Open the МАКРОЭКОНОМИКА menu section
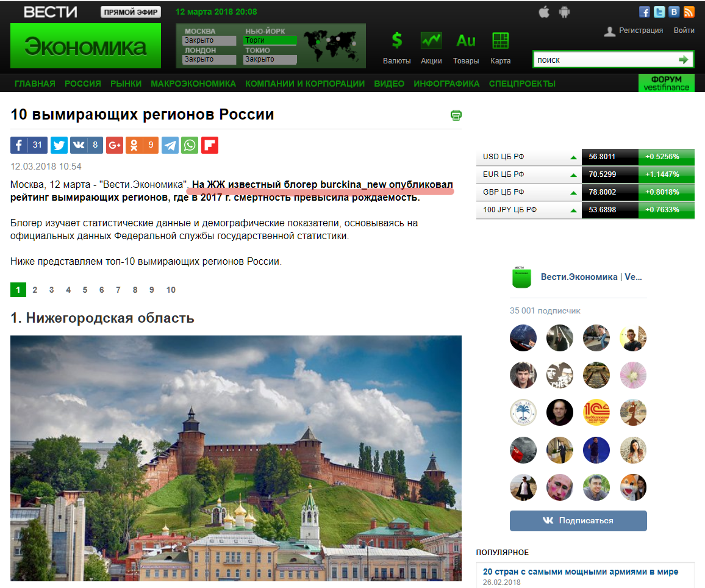The width and height of the screenshot is (705, 588). tap(193, 84)
